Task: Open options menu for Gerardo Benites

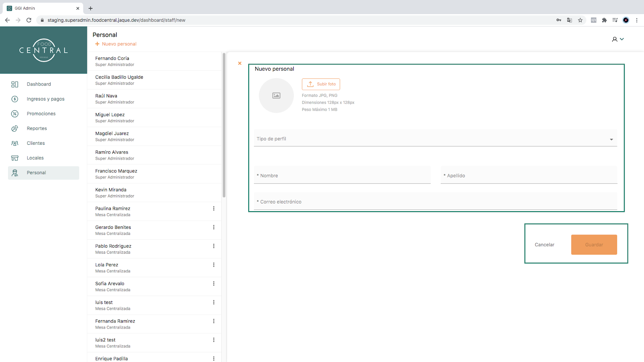Action: [x=214, y=227]
